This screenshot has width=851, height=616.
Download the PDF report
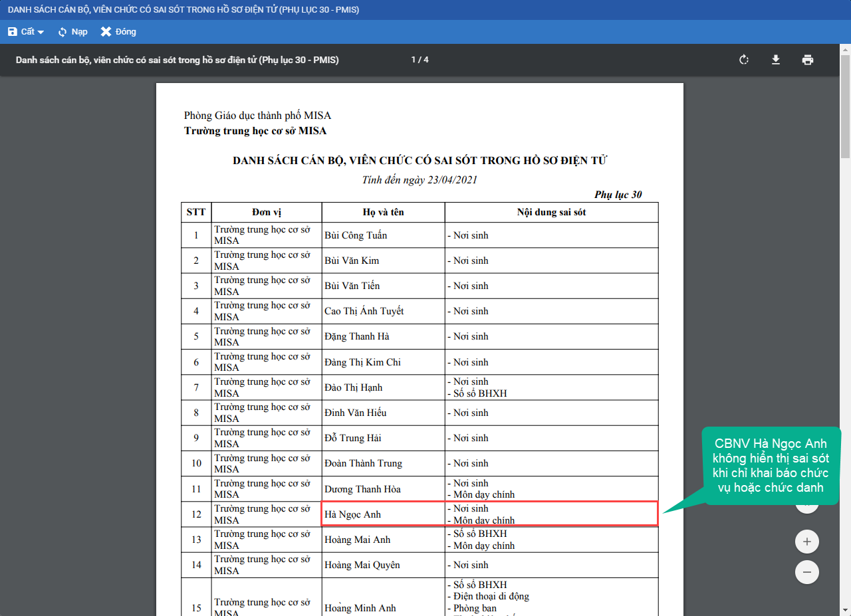[775, 60]
